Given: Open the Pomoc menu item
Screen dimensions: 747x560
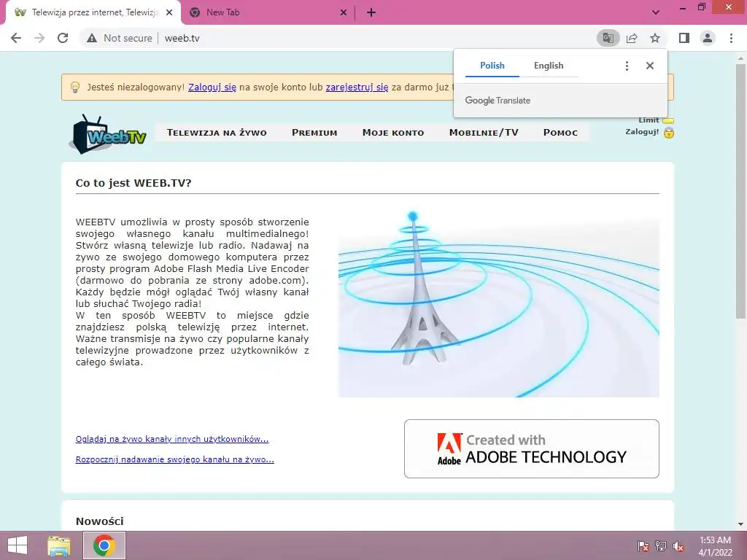Looking at the screenshot, I should 560,133.
